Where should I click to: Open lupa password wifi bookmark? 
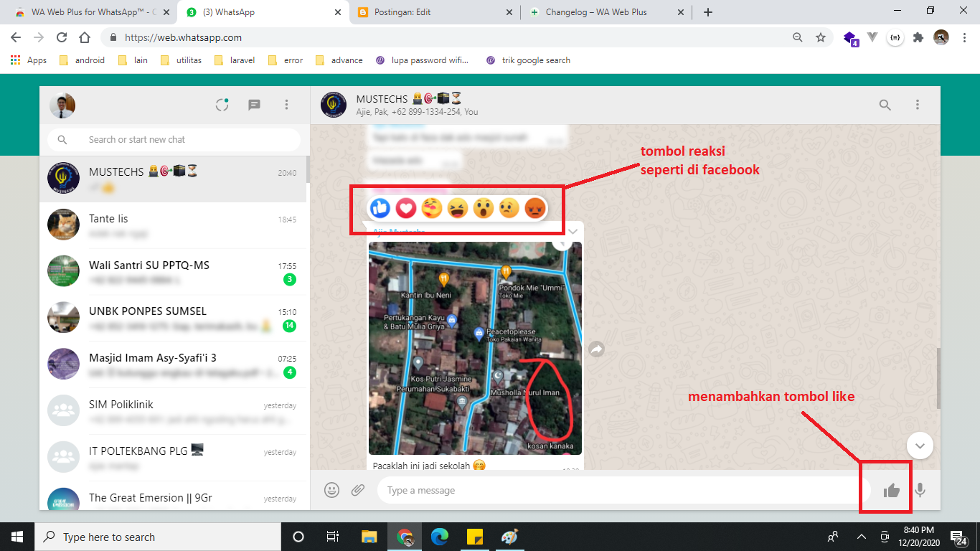(x=423, y=60)
